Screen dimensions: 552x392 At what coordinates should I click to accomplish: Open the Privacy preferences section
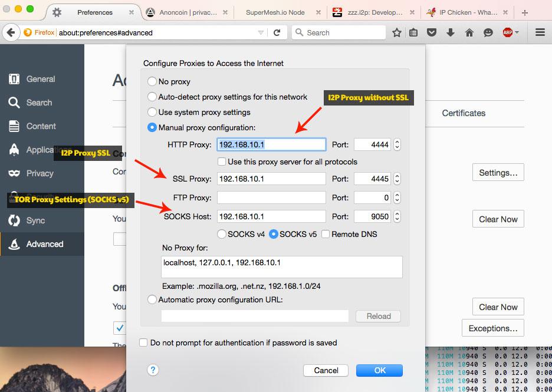(x=42, y=173)
